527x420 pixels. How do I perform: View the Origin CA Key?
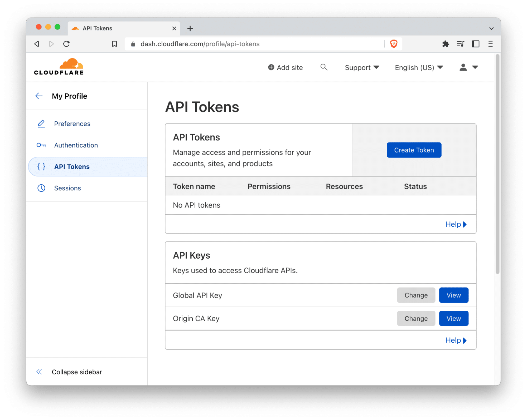tap(453, 318)
